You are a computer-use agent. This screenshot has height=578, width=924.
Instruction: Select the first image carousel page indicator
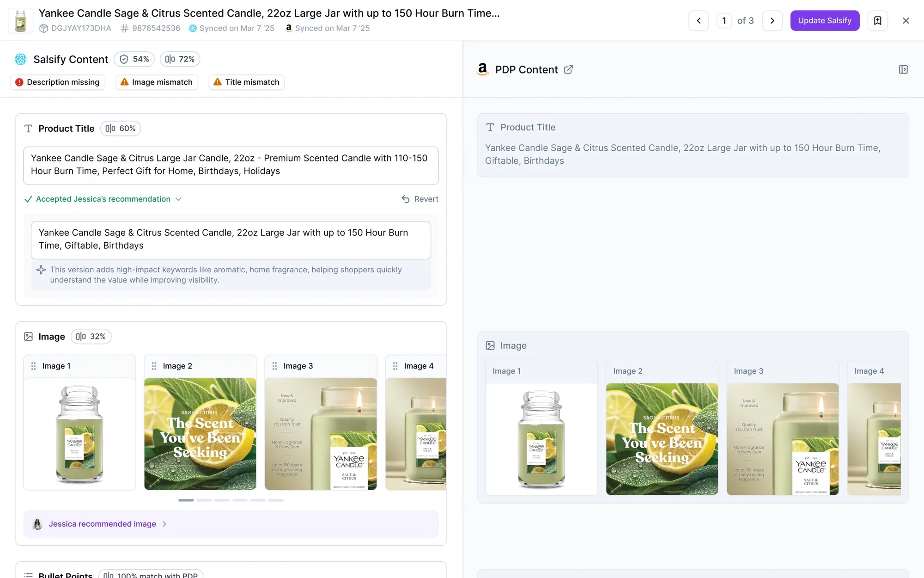pos(186,500)
